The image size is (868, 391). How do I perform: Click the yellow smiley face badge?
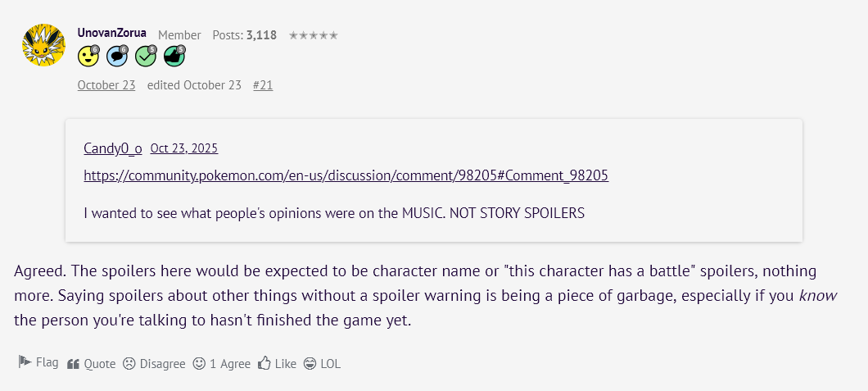click(x=88, y=56)
